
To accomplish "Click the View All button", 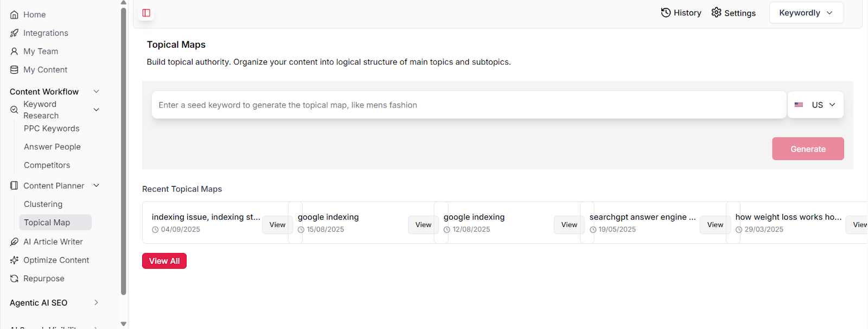I will click(164, 261).
